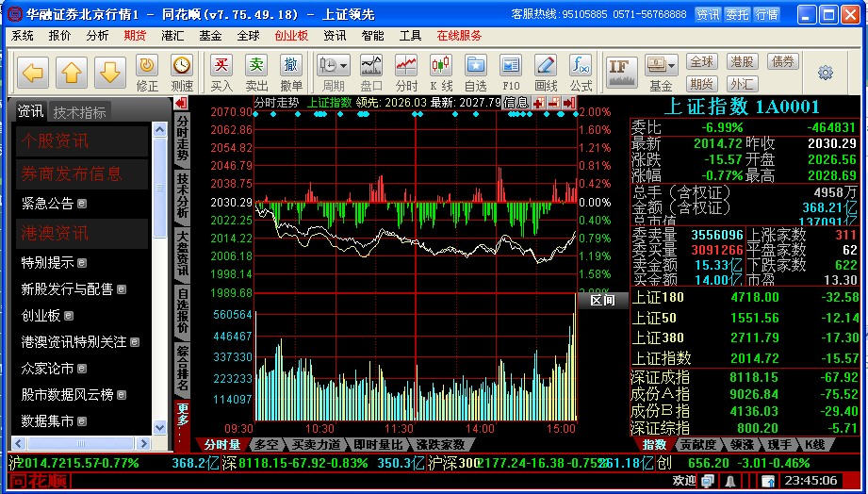Open the 系统 menu
868x494 pixels.
click(22, 36)
